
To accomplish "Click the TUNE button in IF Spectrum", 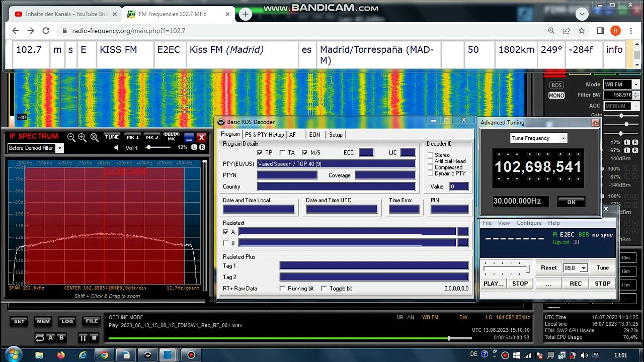I will point(112,137).
